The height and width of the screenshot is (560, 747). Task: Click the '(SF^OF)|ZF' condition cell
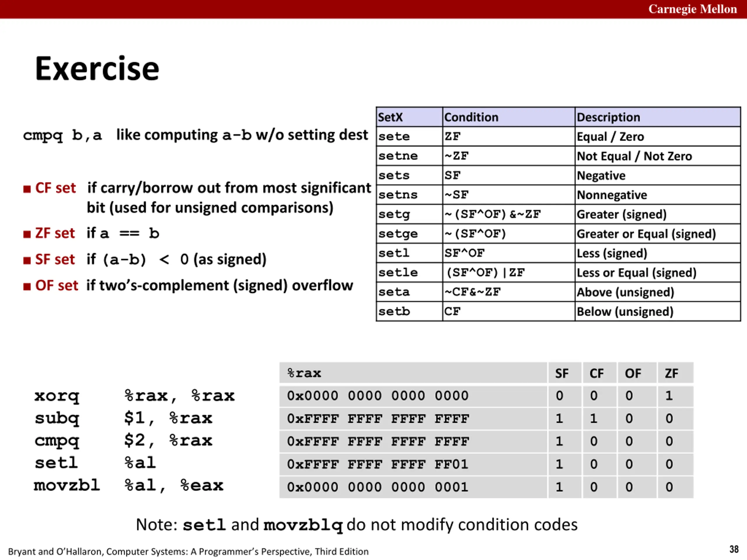pyautogui.click(x=508, y=272)
